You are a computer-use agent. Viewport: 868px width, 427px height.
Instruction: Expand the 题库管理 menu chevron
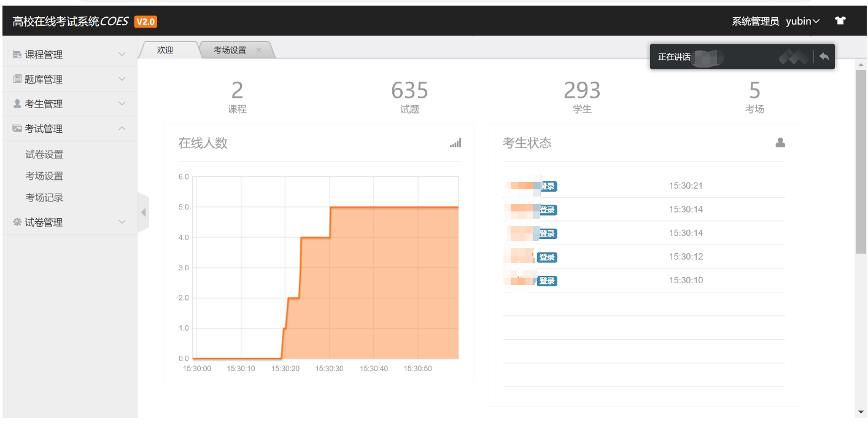pyautogui.click(x=122, y=79)
